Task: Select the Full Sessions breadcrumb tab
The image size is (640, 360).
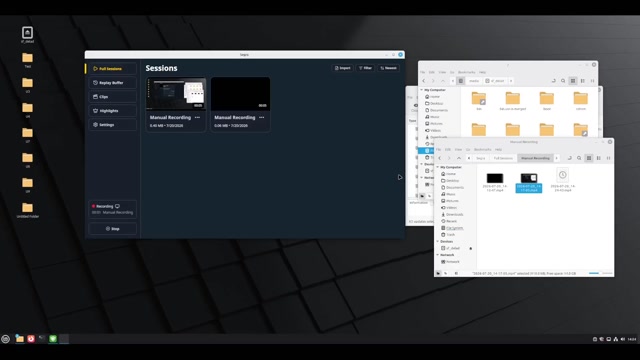Action: [503, 158]
